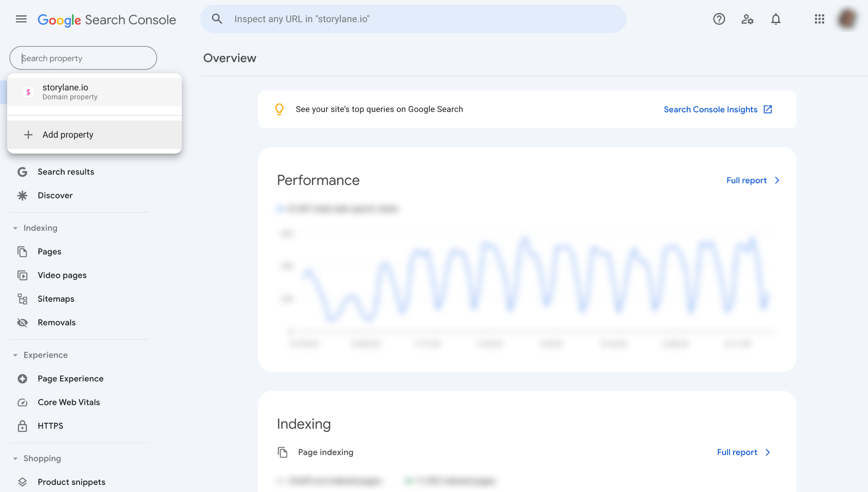This screenshot has width=868, height=492.
Task: Click the account profile avatar
Action: coord(847,19)
